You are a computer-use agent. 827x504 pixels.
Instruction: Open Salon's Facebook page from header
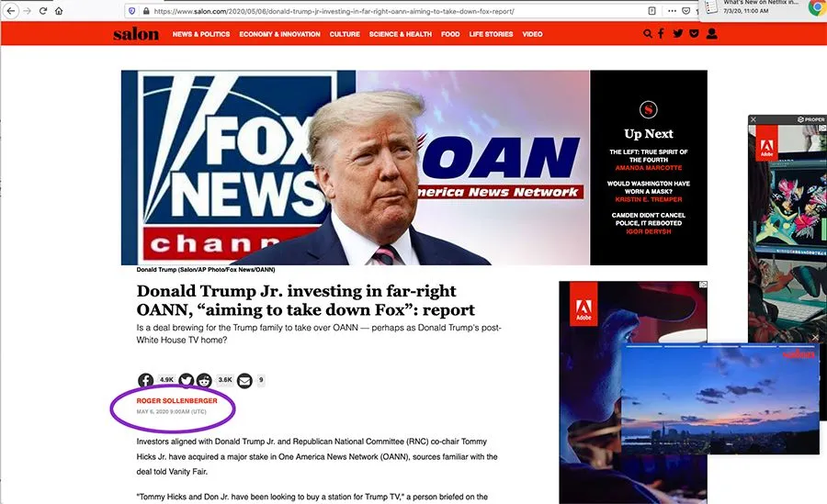click(x=661, y=34)
